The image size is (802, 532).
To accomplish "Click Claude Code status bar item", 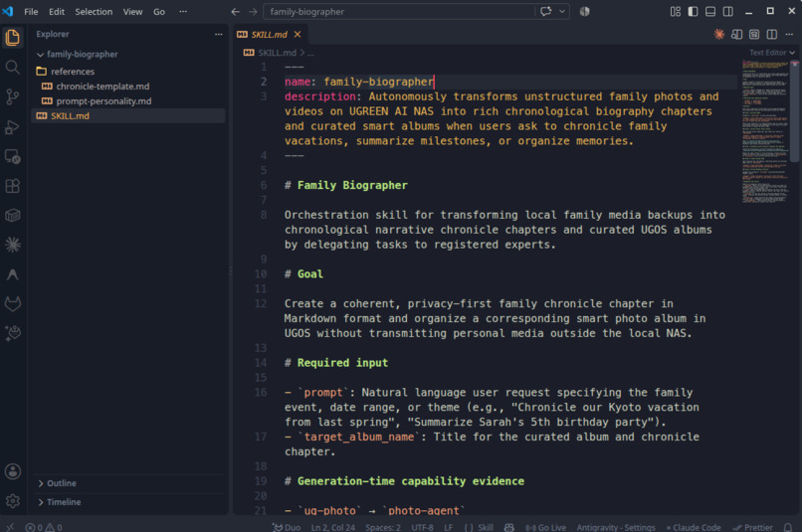I will point(694,527).
